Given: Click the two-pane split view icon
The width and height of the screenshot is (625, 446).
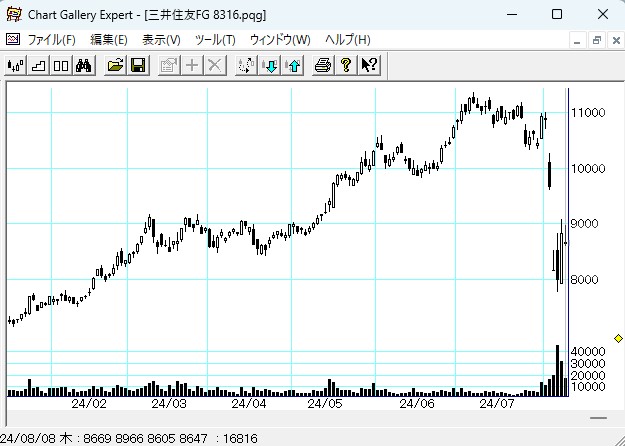Looking at the screenshot, I should pyautogui.click(x=61, y=65).
